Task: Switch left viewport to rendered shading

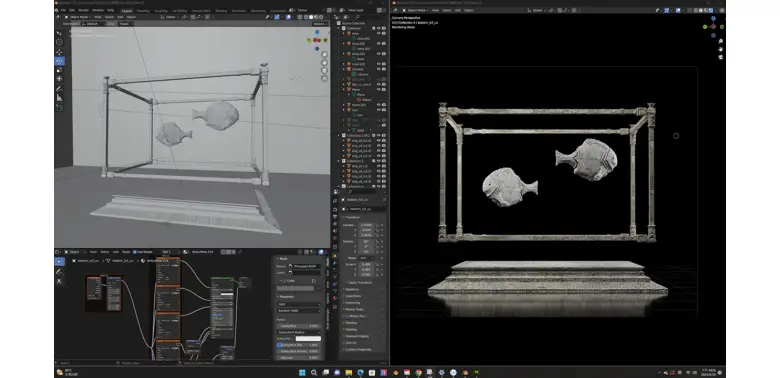Action: (x=321, y=17)
